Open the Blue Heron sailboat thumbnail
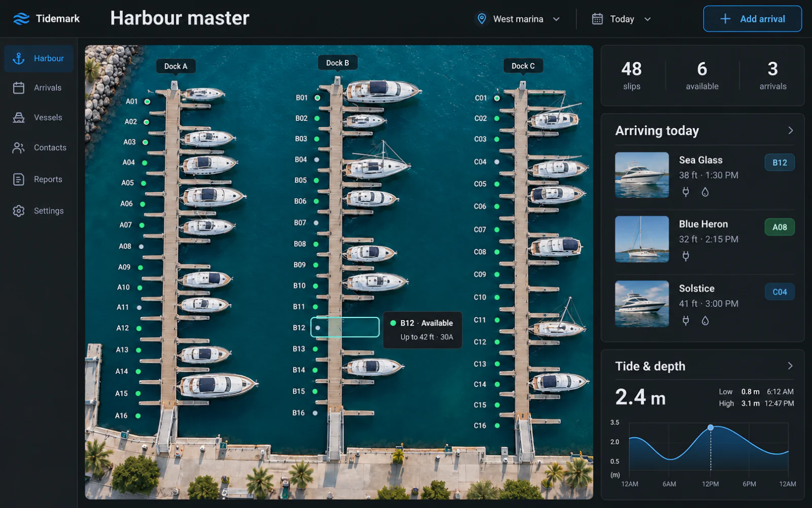The width and height of the screenshot is (812, 508). 642,239
